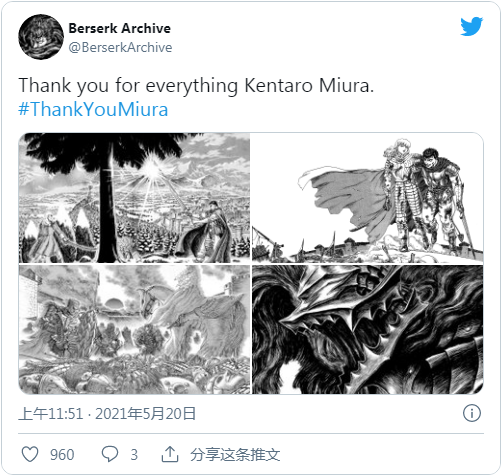Viewport: 502px width, 476px height.
Task: Open the image of two armored figures with cape
Action: coord(368,198)
